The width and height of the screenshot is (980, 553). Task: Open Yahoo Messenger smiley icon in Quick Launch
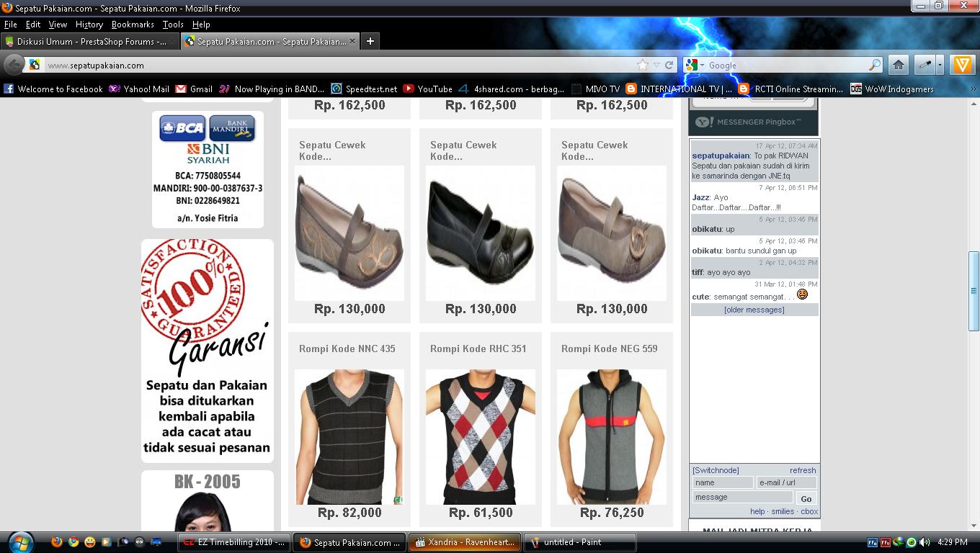pos(90,541)
